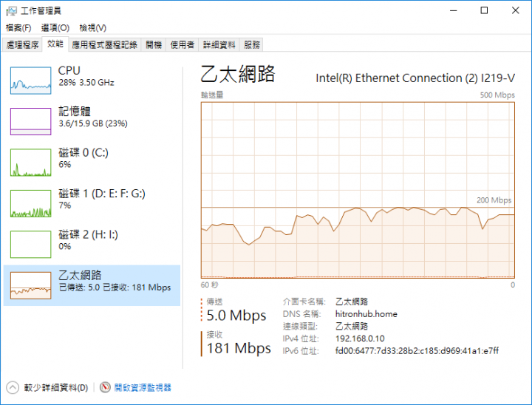Click the Ethernet throughput graph area
The image size is (532, 405).
tap(358, 190)
